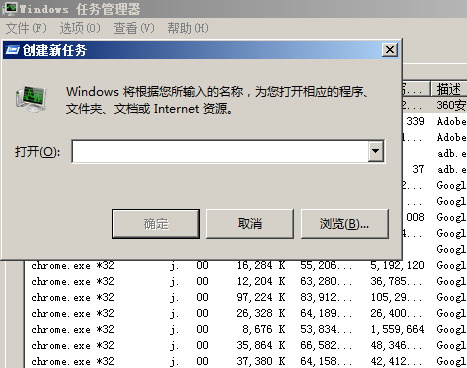The width and height of the screenshot is (467, 368).
Task: Expand the 打开 combo box dropdown arrow
Action: (376, 151)
